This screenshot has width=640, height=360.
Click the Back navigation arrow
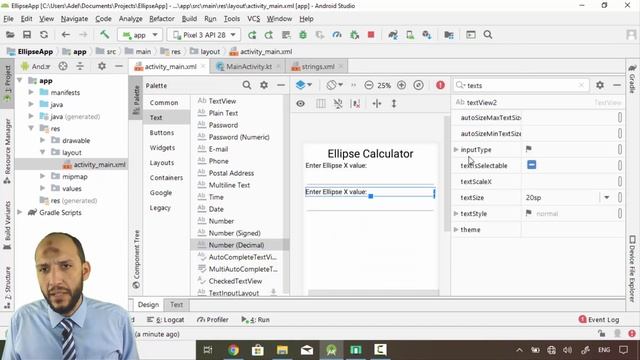click(x=65, y=35)
